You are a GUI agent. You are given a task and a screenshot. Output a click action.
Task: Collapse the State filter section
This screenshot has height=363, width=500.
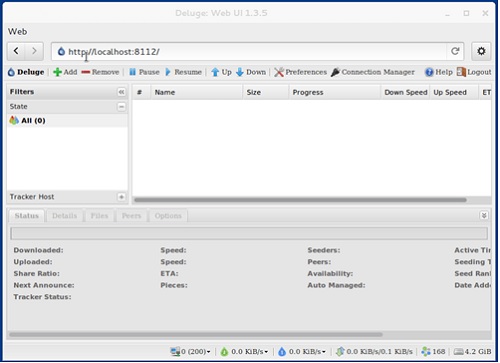(121, 107)
